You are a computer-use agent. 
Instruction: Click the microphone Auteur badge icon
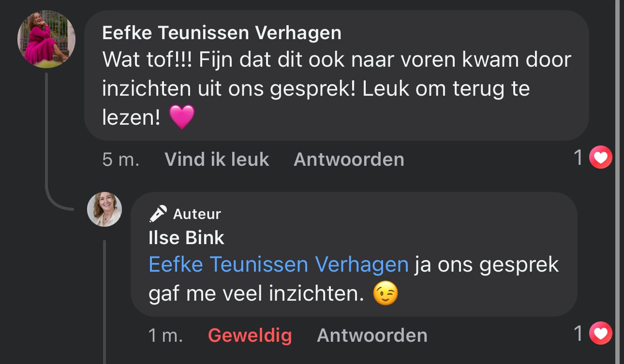click(x=158, y=214)
